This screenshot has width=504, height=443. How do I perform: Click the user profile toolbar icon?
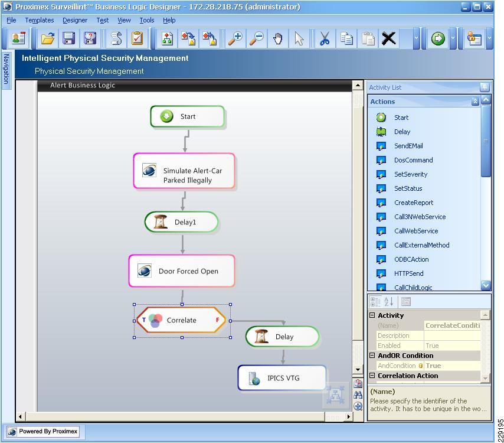click(18, 38)
